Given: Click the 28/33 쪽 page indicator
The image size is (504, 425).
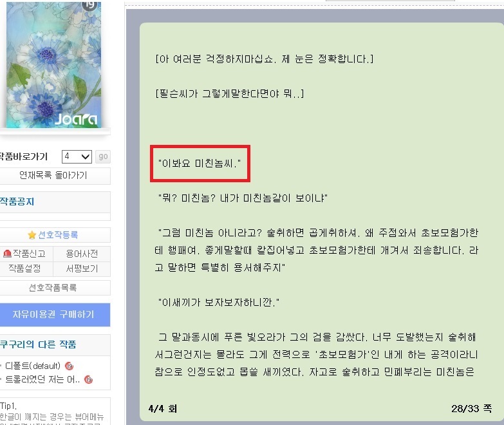Looking at the screenshot, I should click(x=471, y=409).
